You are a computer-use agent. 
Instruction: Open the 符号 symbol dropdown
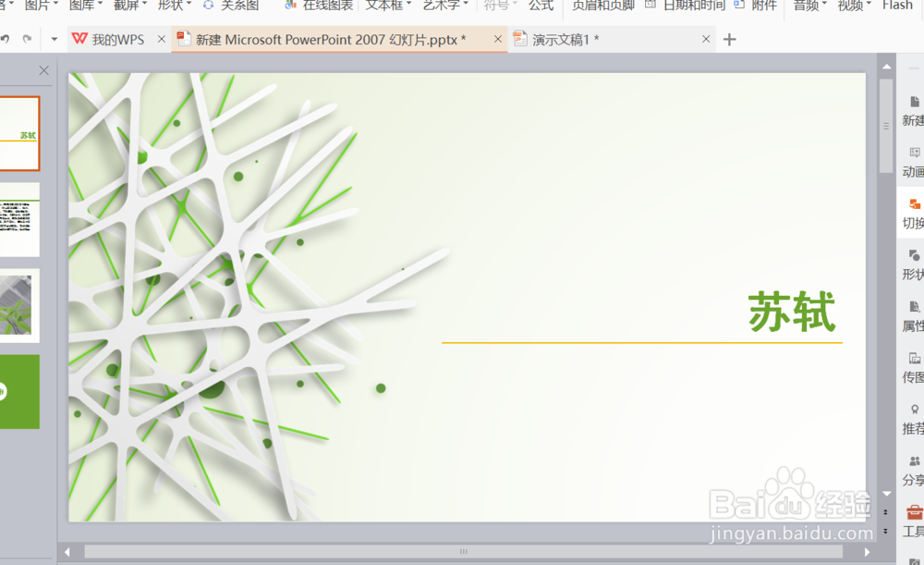[500, 6]
